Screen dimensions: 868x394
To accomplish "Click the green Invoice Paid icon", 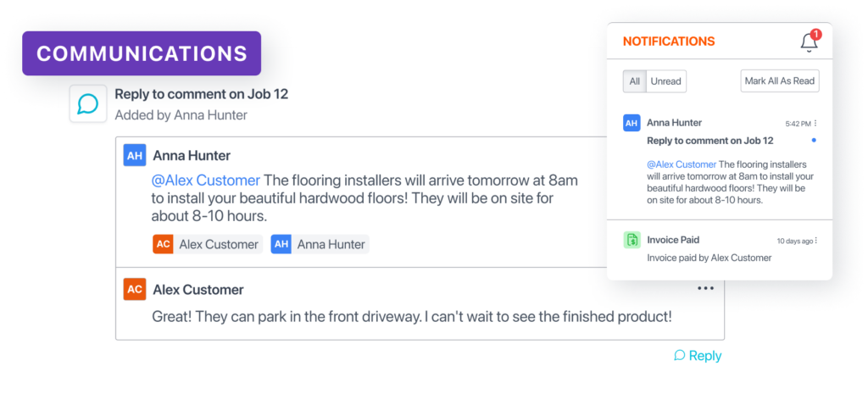I will click(632, 240).
